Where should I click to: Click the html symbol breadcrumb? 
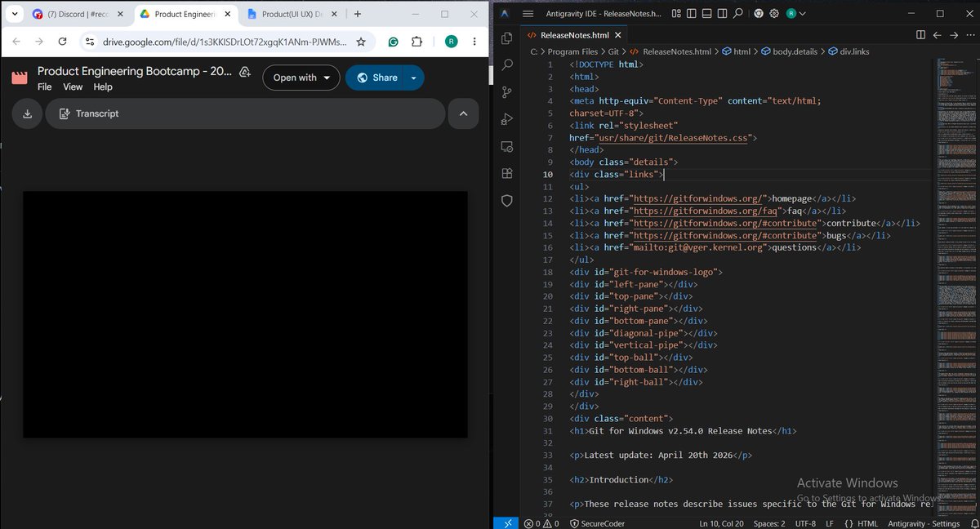click(735, 51)
